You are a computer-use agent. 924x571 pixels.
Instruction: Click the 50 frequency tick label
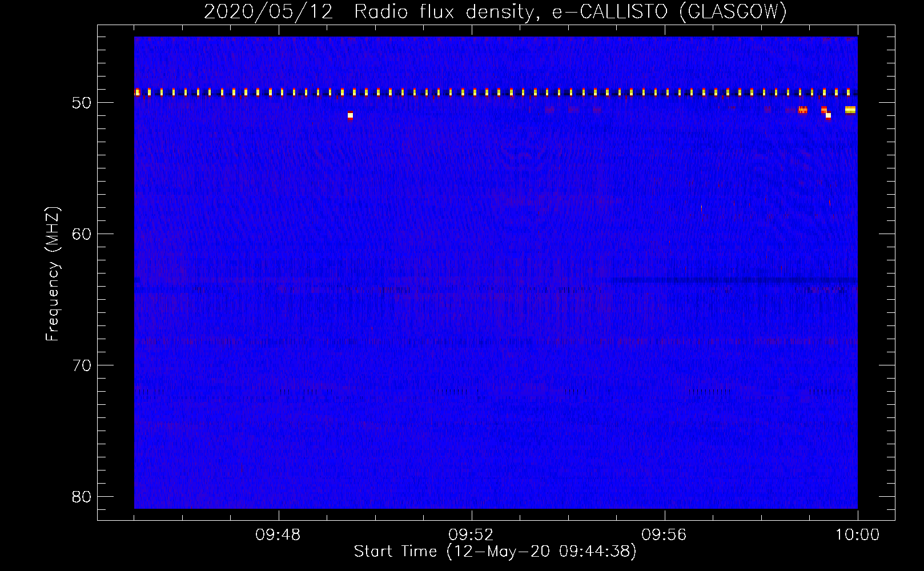point(82,103)
